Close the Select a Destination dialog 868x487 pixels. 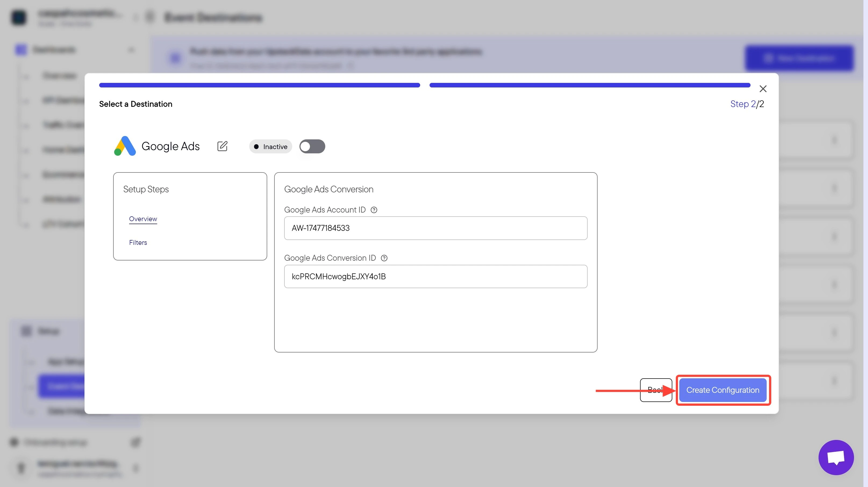(x=763, y=89)
